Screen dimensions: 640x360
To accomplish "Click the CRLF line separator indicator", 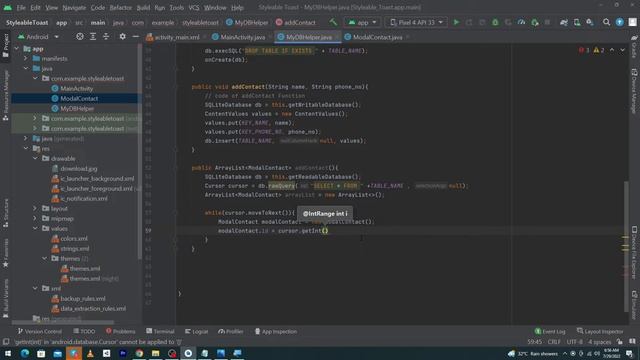I will [x=554, y=342].
